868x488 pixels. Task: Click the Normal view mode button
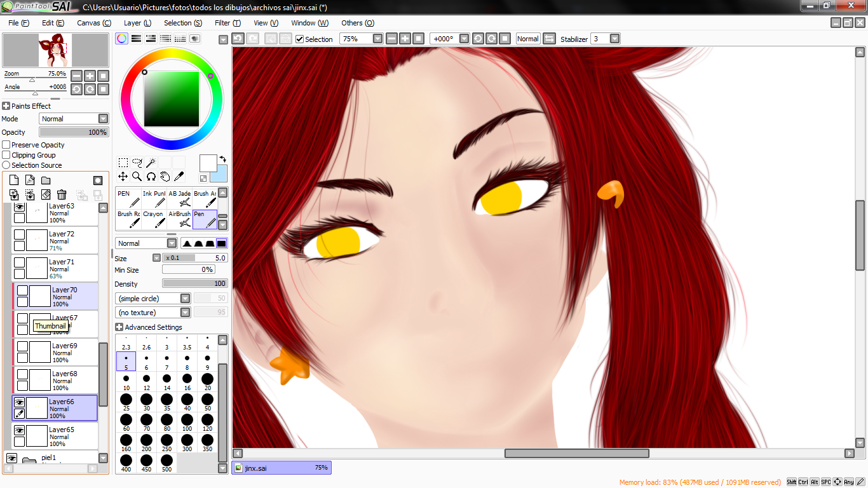(x=527, y=39)
